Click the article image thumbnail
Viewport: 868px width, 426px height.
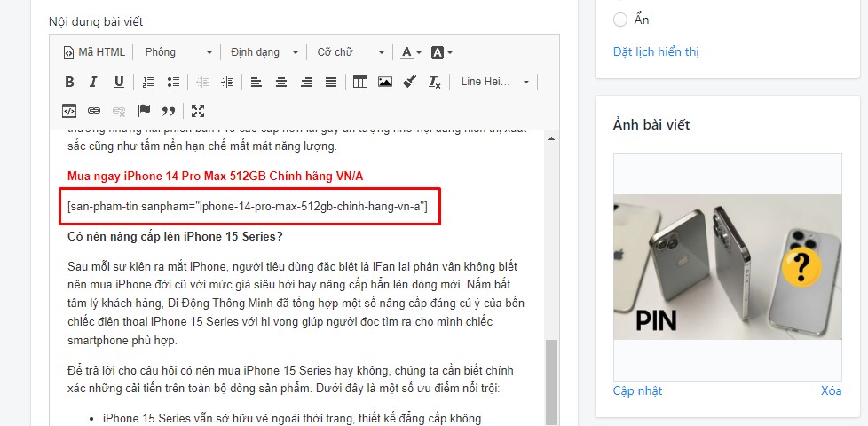(728, 267)
